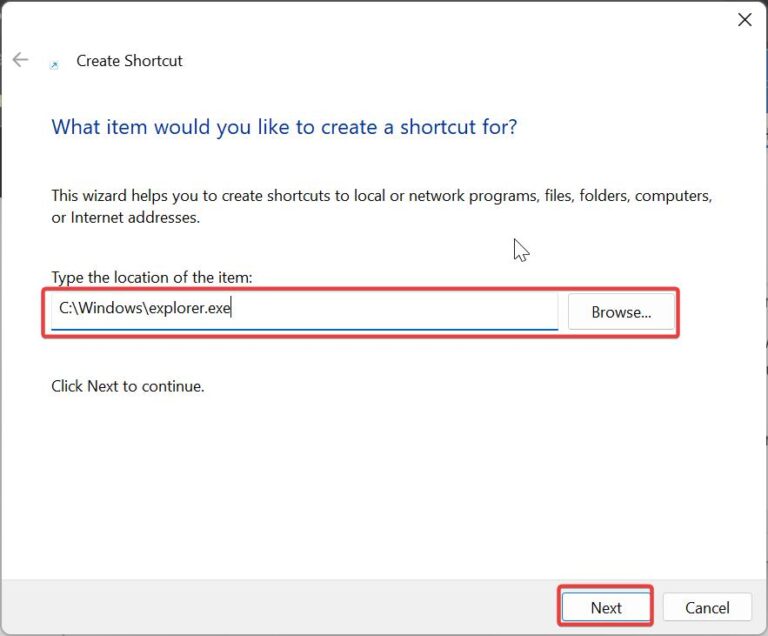The width and height of the screenshot is (768, 636).
Task: Click the wizard description paragraph text
Action: pos(382,206)
